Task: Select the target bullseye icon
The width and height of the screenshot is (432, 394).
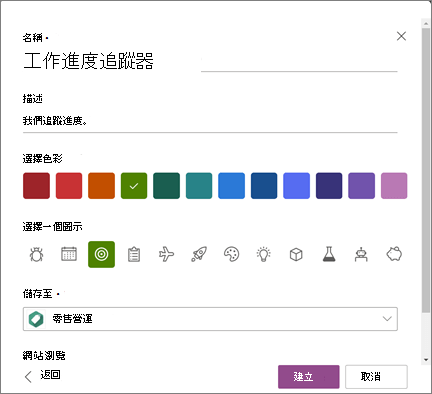Action: tap(101, 254)
